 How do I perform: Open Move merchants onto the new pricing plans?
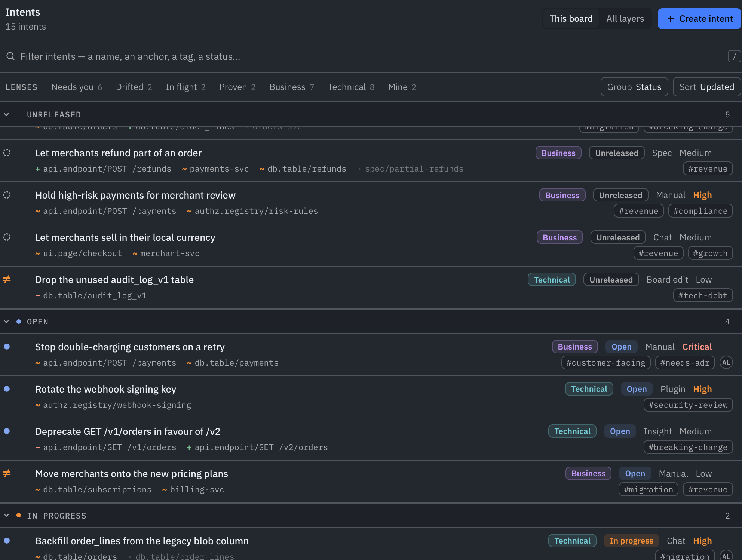coord(132,474)
